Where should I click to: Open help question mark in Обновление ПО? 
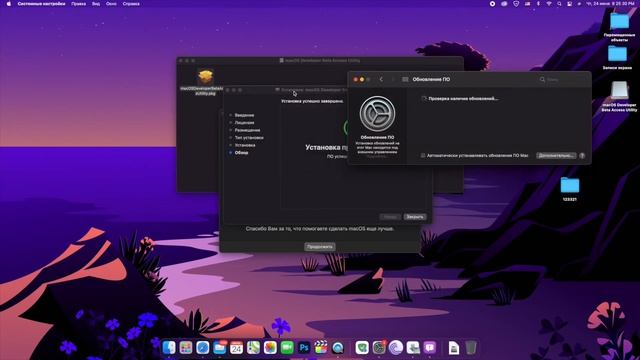click(x=582, y=156)
